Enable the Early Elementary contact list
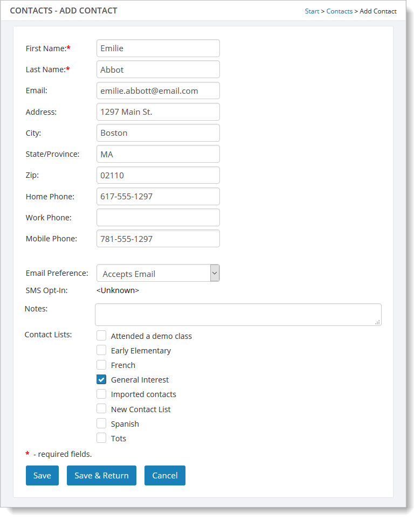The image size is (420, 521). point(101,350)
